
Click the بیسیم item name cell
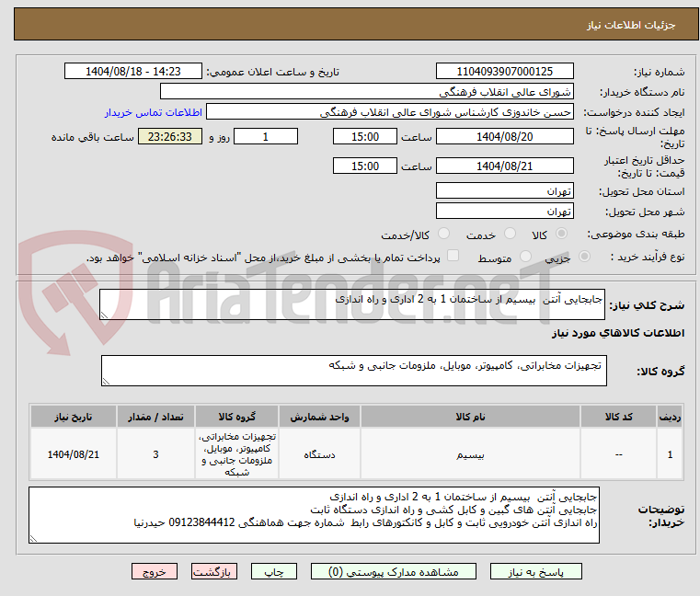[x=470, y=454]
